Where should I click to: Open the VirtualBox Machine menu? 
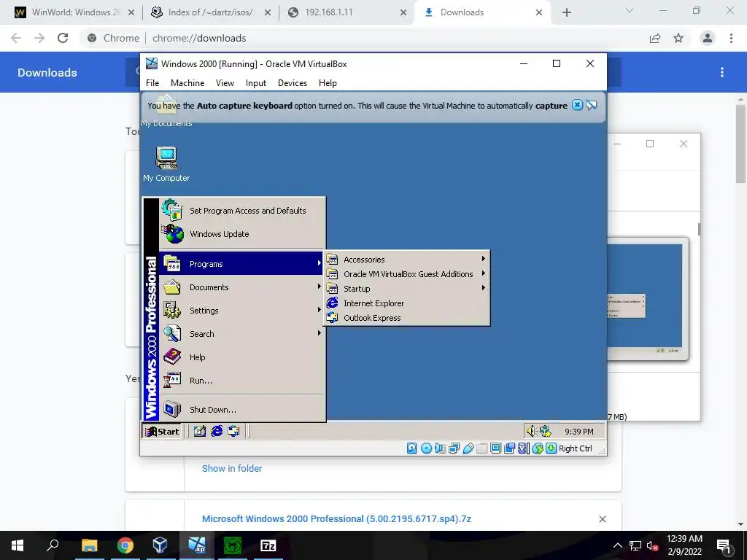click(187, 83)
